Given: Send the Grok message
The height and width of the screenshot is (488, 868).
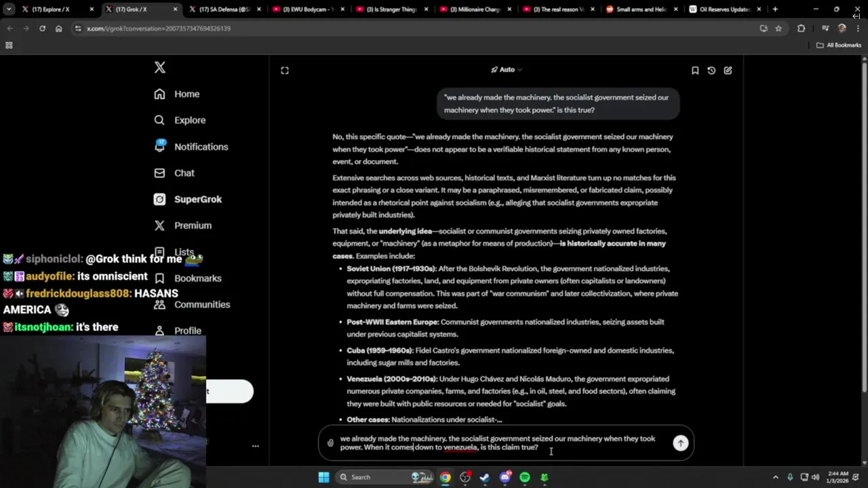Looking at the screenshot, I should (x=680, y=443).
